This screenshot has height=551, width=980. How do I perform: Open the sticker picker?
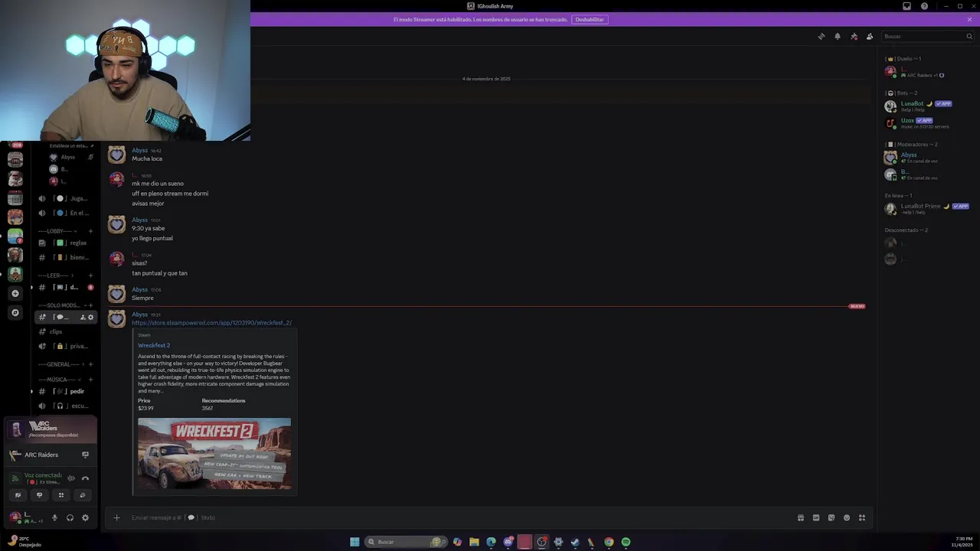pyautogui.click(x=831, y=517)
